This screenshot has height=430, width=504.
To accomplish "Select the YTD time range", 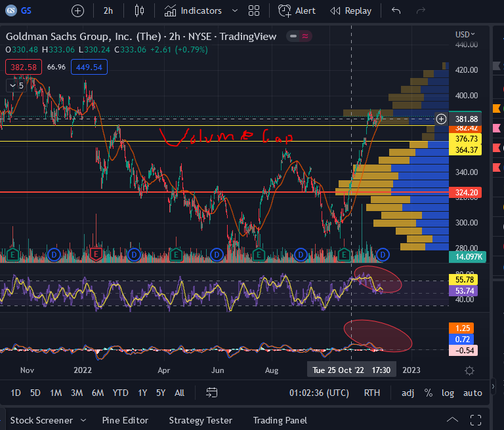I will pos(121,393).
